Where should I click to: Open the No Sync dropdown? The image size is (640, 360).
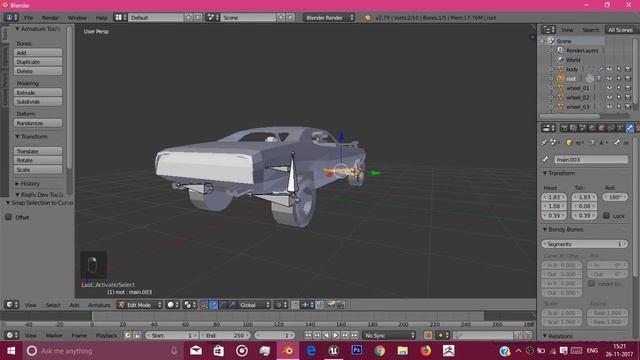coord(389,336)
